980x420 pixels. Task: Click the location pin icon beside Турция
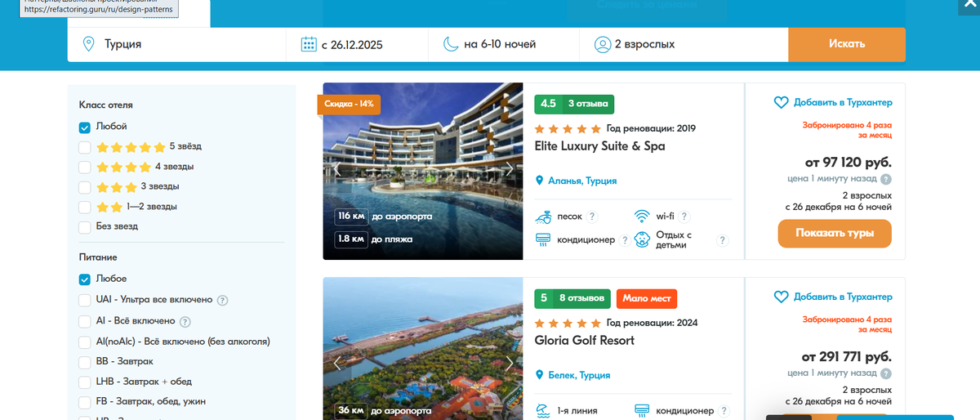(89, 44)
